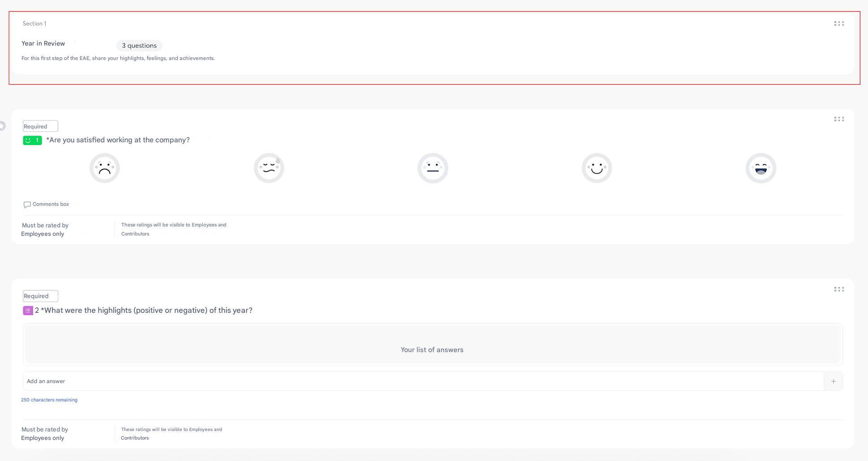868x461 pixels.
Task: Select the smiling face rating
Action: point(597,168)
